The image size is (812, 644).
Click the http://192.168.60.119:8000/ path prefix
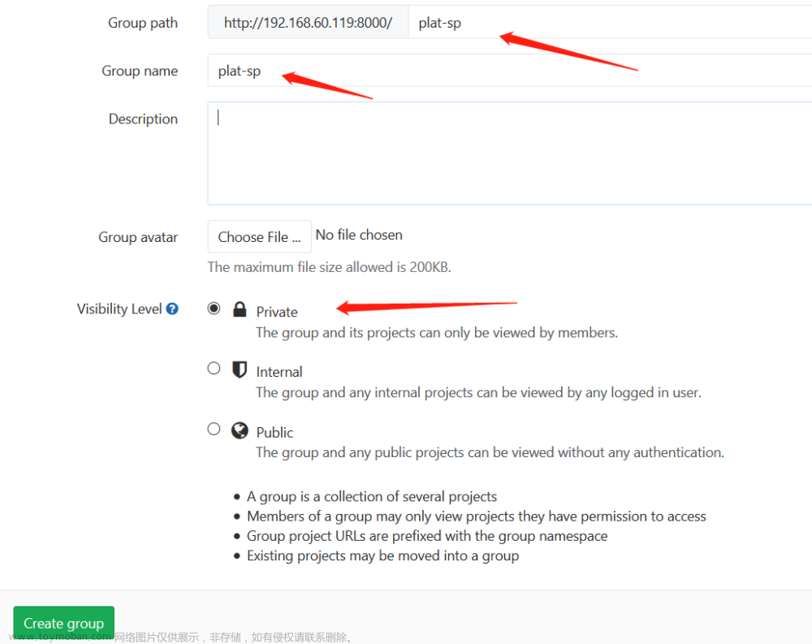(308, 22)
